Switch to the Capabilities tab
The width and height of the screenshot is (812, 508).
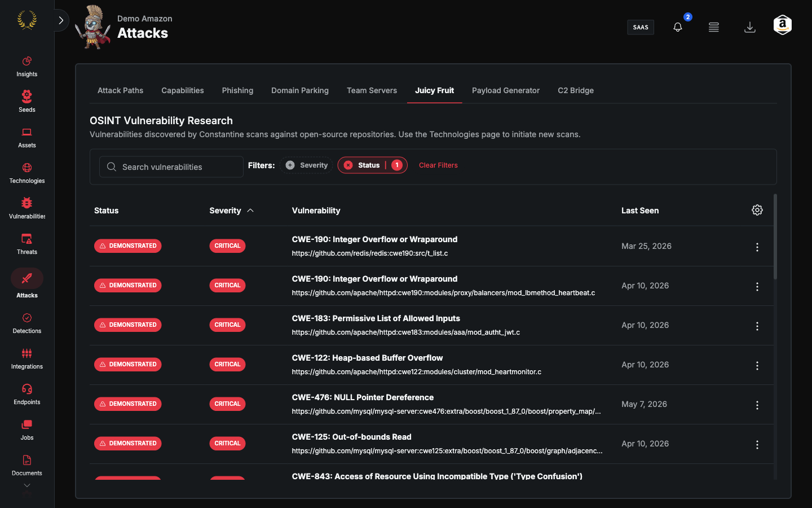coord(183,90)
